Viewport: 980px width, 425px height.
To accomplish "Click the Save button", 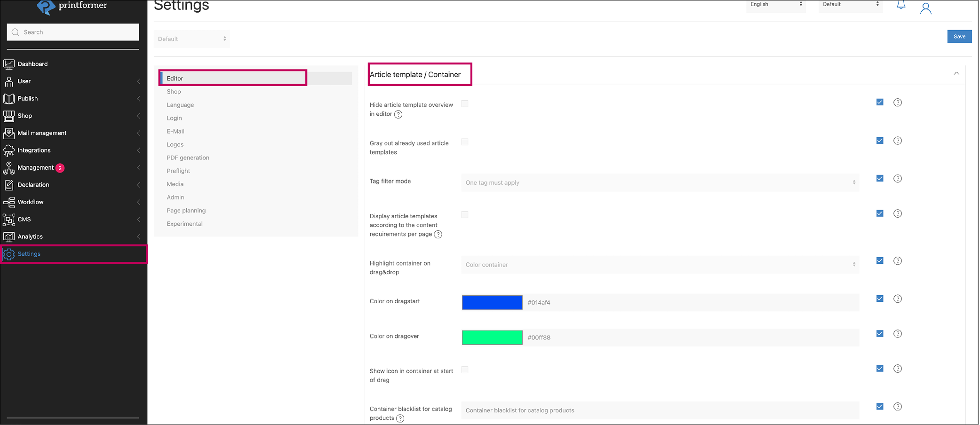I will tap(959, 37).
